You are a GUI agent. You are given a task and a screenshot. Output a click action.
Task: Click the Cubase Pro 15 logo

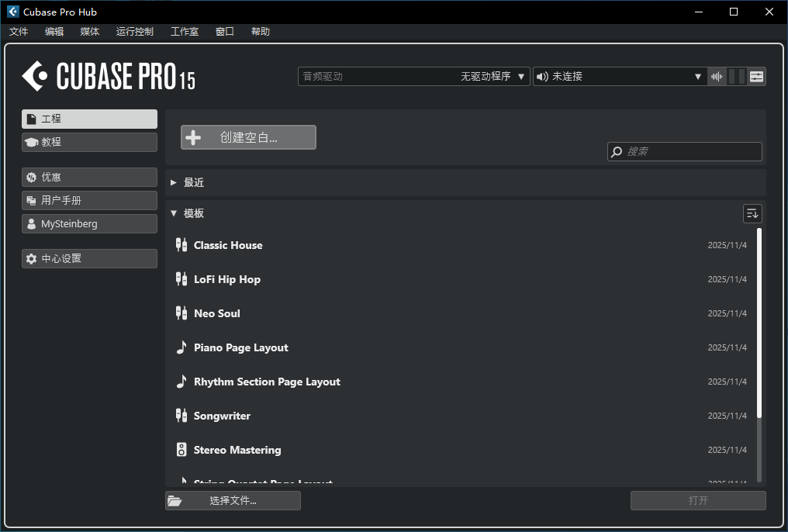pos(108,76)
